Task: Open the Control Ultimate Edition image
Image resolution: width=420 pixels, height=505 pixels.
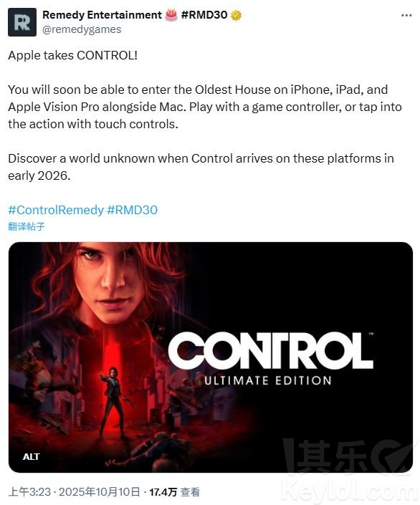Action: (211, 357)
